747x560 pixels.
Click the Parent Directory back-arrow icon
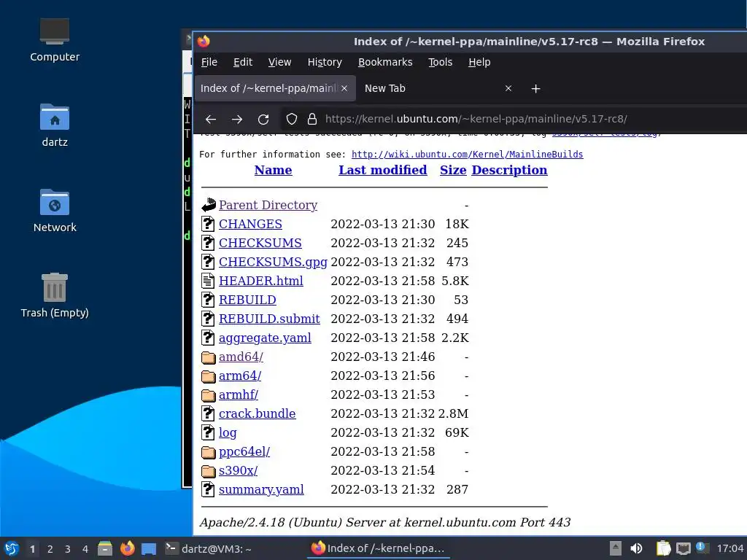[208, 205]
